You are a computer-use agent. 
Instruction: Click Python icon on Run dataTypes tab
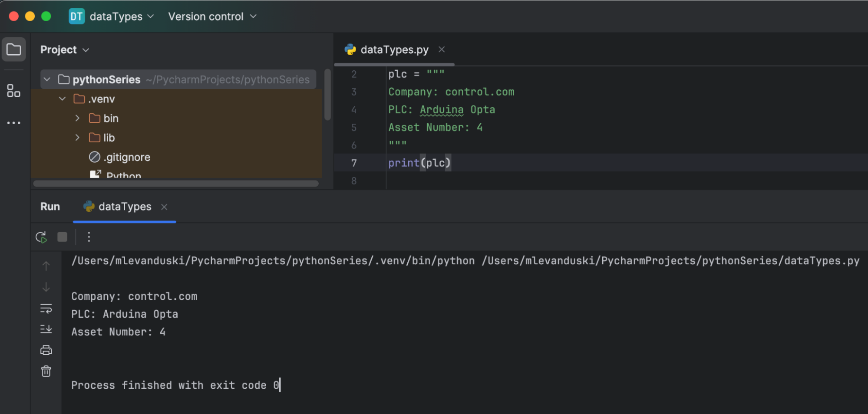click(89, 207)
